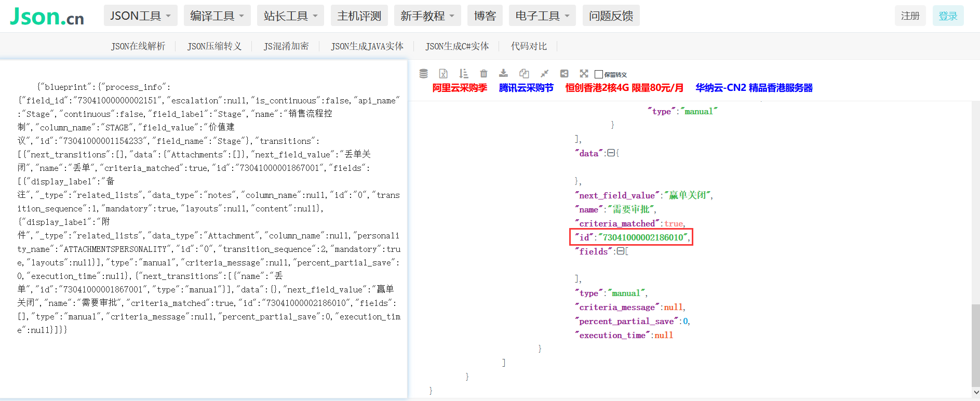Click the XML file convert icon
The image size is (980, 401).
tap(443, 74)
